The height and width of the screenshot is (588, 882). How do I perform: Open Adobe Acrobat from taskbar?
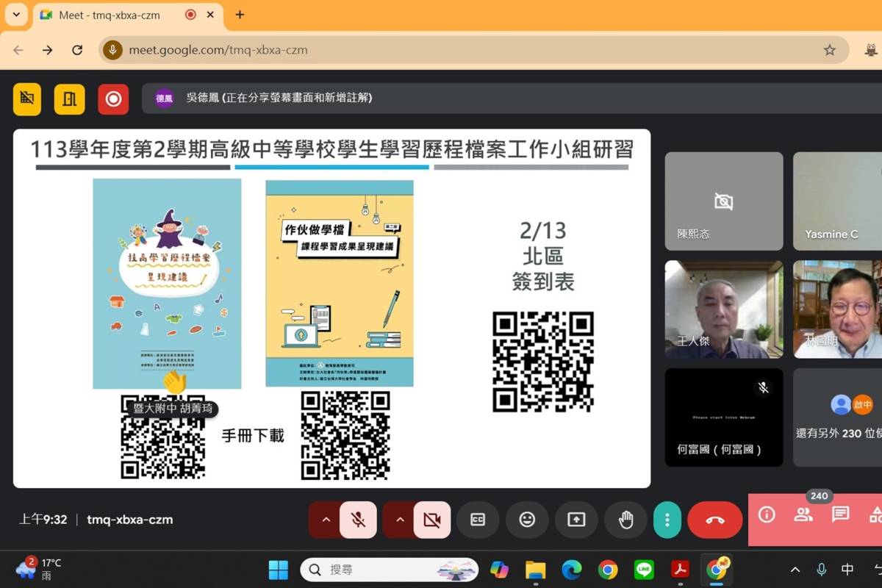coord(680,570)
